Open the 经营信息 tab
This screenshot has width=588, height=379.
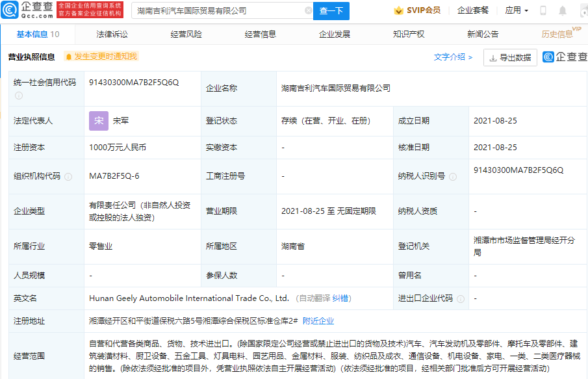click(x=261, y=34)
